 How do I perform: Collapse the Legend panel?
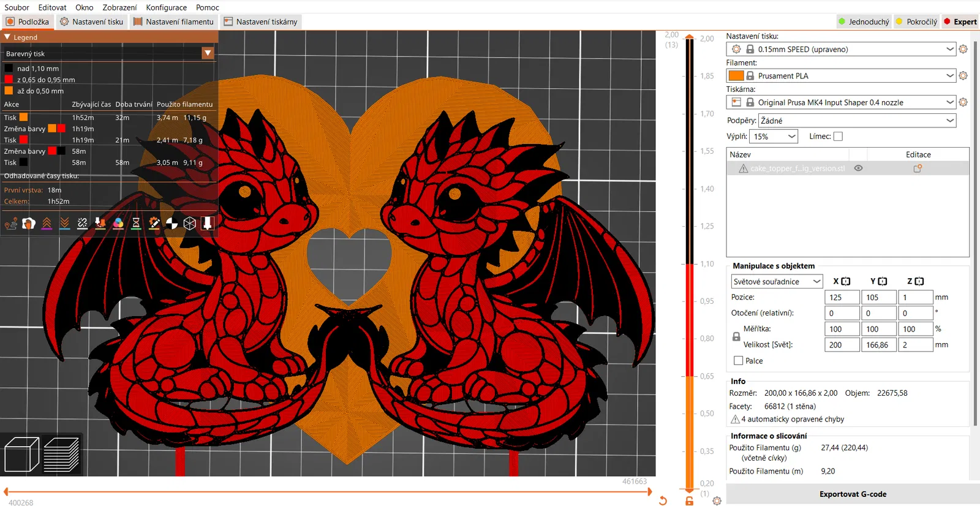pos(7,37)
